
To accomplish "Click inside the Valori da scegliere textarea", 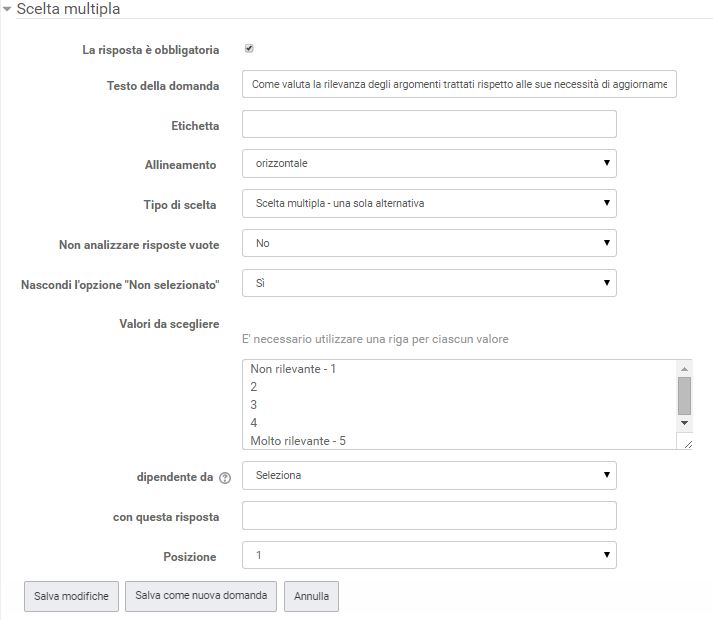I will point(459,404).
